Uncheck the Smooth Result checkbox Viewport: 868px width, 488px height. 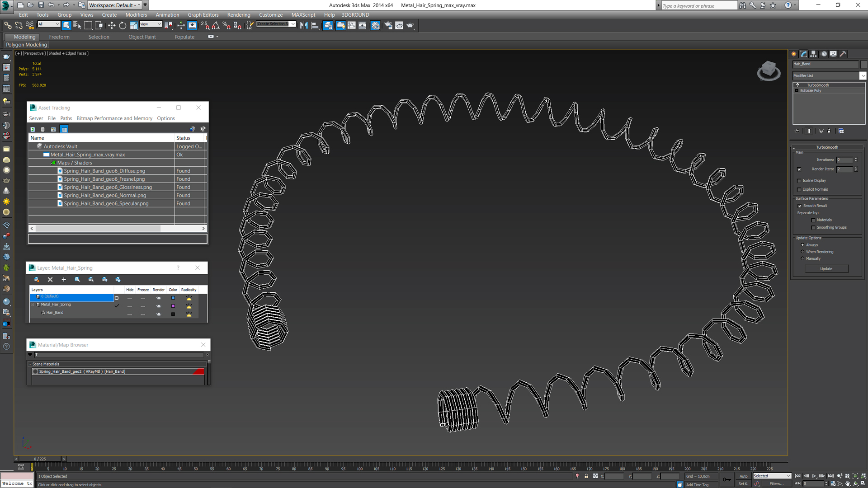(x=799, y=206)
